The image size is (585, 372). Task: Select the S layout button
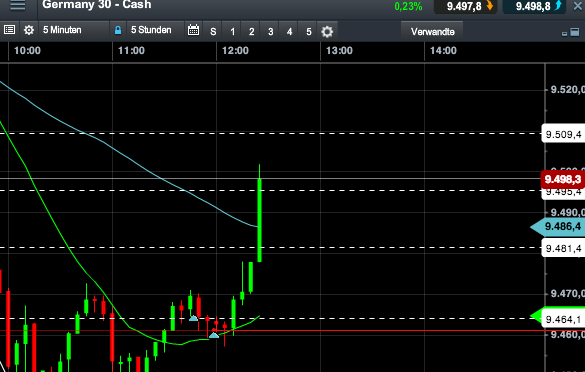pyautogui.click(x=213, y=31)
